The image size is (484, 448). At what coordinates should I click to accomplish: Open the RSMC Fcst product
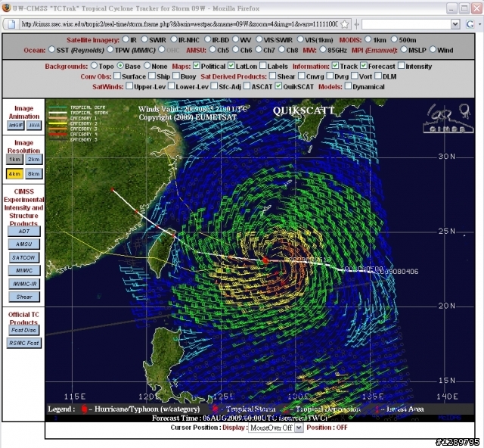[x=23, y=343]
